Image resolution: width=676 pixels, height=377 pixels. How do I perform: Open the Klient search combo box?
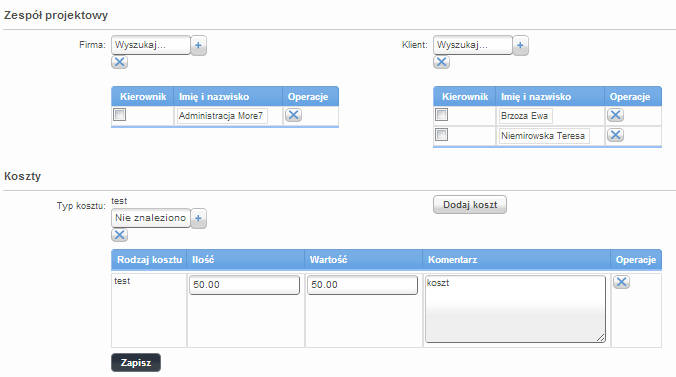[473, 45]
